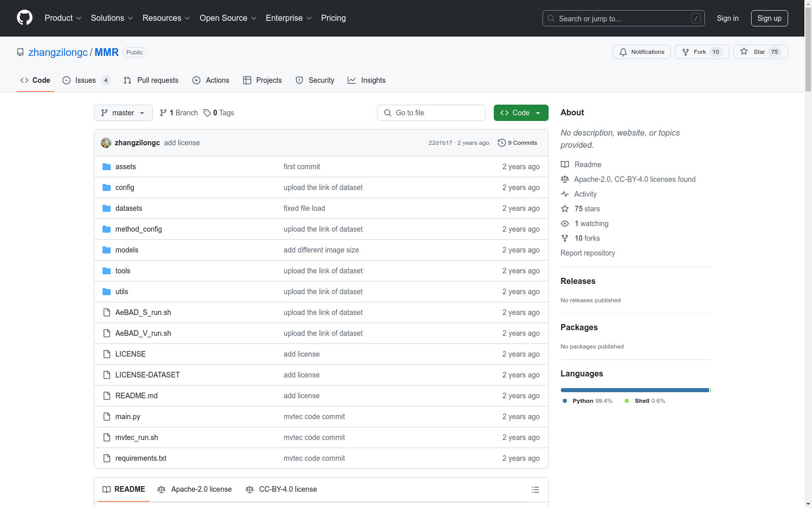Click the activity pulse icon
The image size is (812, 508).
click(565, 194)
